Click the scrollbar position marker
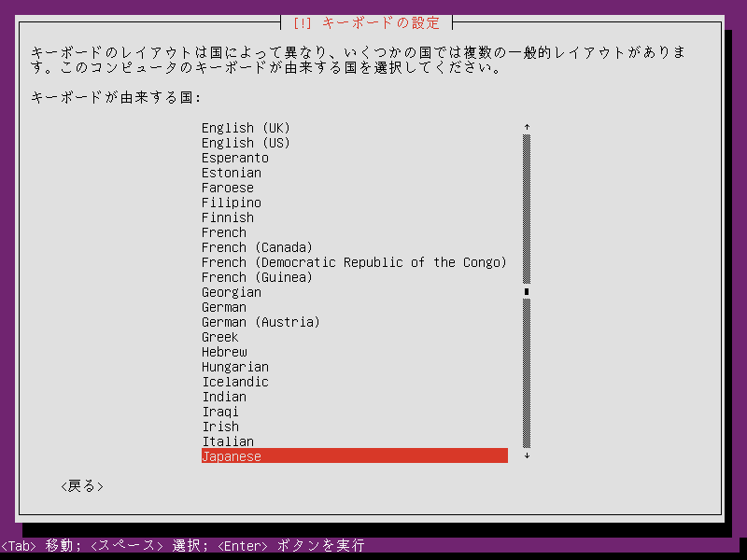Screen dimensions: 747x560 coord(527,292)
